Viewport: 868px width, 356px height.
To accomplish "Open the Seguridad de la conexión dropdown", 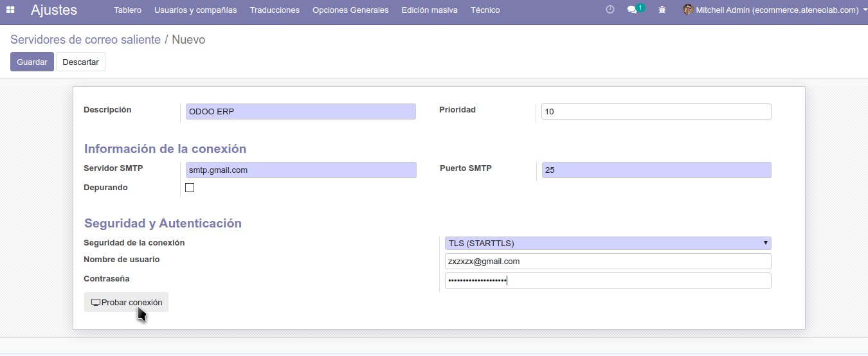I will (x=608, y=243).
